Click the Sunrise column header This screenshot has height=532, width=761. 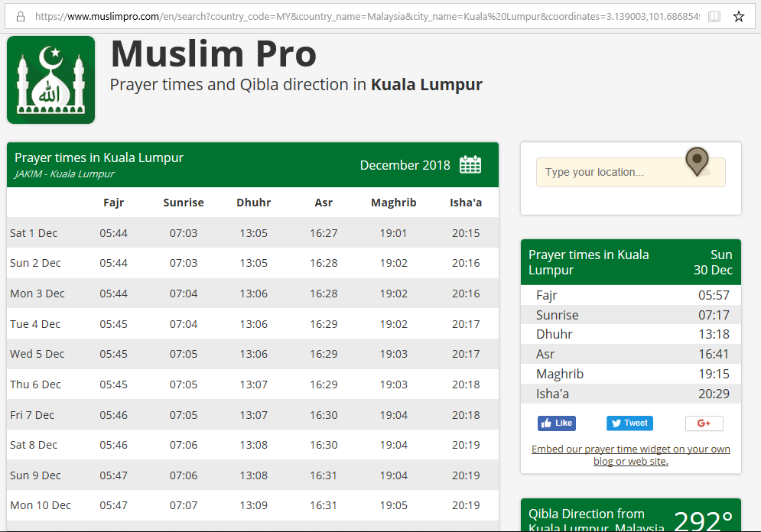pos(184,203)
